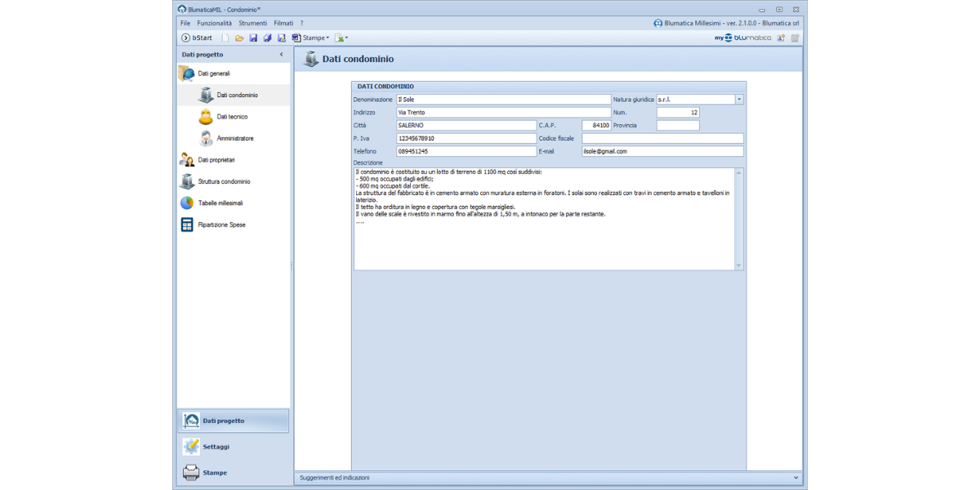Open Ripartizione Spese calculator item
This screenshot has width=980, height=490.
coord(220,225)
